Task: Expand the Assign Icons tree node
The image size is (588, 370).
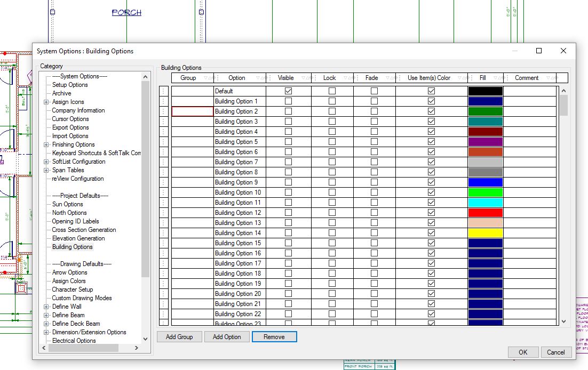Action: click(x=46, y=102)
